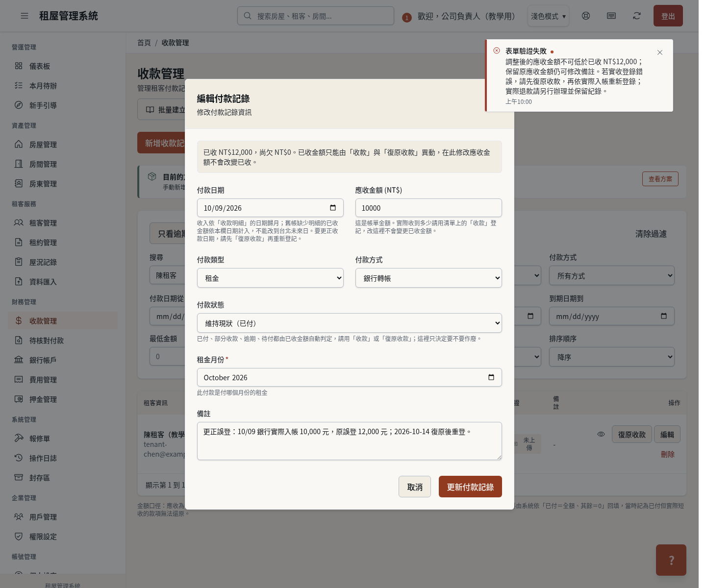Open month picker icon for 租金月份

(491, 377)
